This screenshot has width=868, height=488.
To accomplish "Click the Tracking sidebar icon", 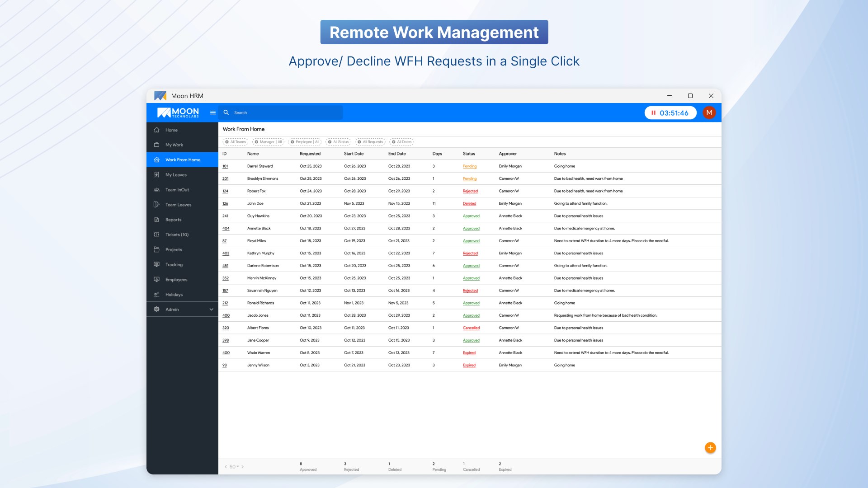I will 157,265.
